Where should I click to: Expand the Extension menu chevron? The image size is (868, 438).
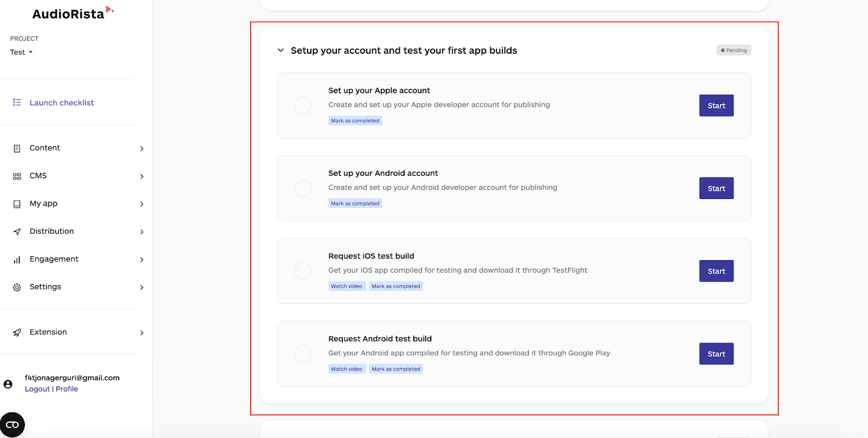142,333
